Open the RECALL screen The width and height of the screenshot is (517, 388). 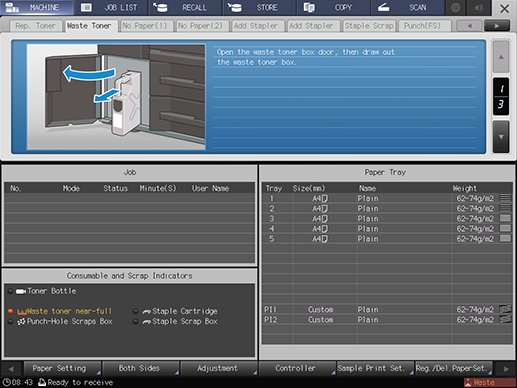pos(185,8)
